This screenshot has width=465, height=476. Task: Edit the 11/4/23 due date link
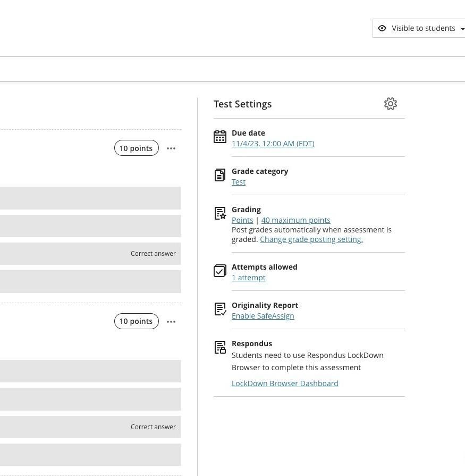pyautogui.click(x=273, y=144)
